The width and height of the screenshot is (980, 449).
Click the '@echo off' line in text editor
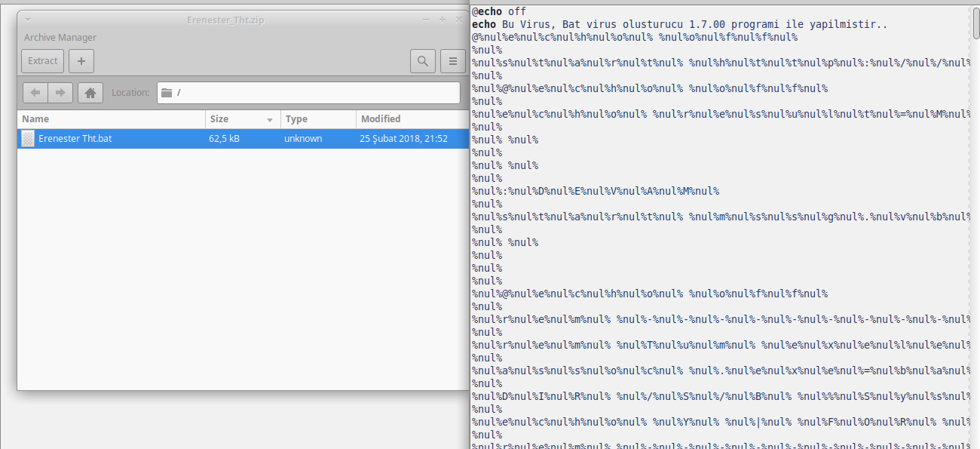pyautogui.click(x=499, y=11)
